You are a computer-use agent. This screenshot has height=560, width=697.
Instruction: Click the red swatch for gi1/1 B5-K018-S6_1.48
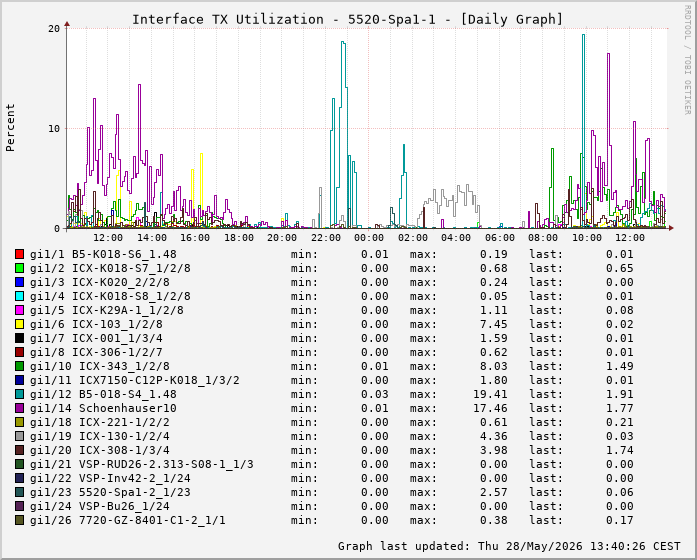coord(19,254)
